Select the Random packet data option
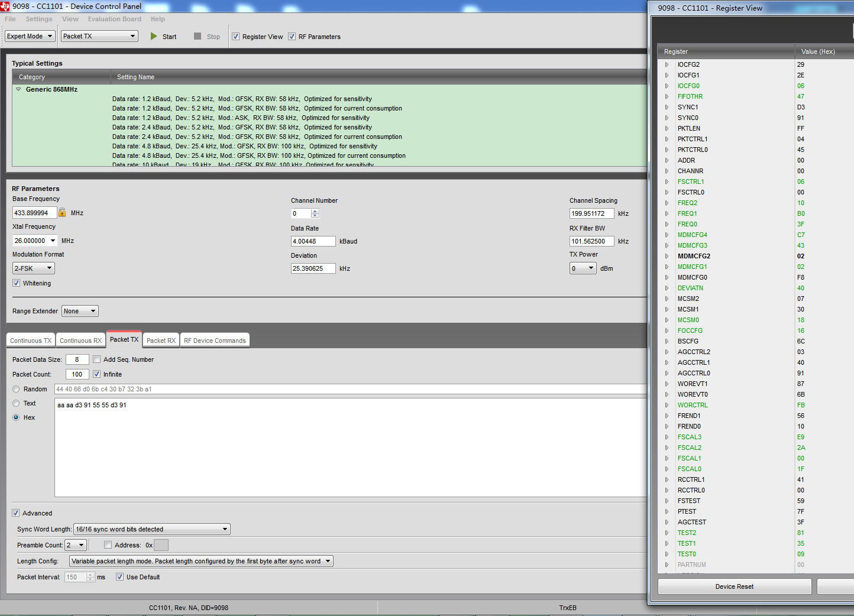Screen dimensions: 854x616 [x=16, y=389]
